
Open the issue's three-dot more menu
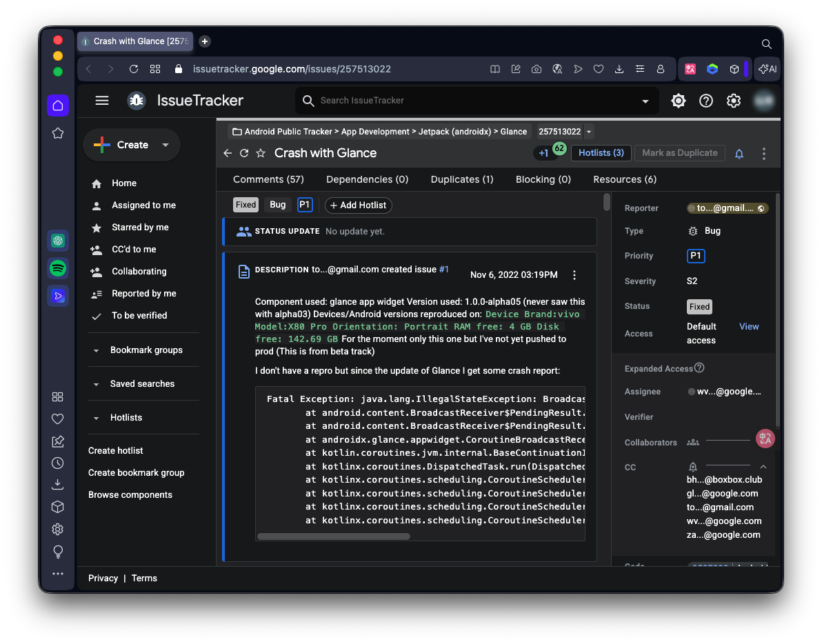[x=763, y=154]
